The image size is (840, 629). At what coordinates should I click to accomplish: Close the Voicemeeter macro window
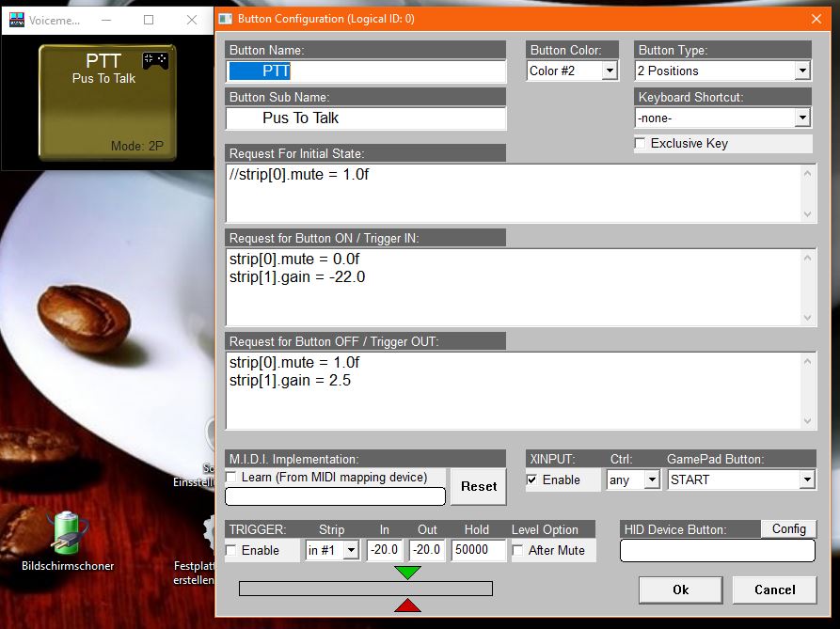tap(192, 20)
